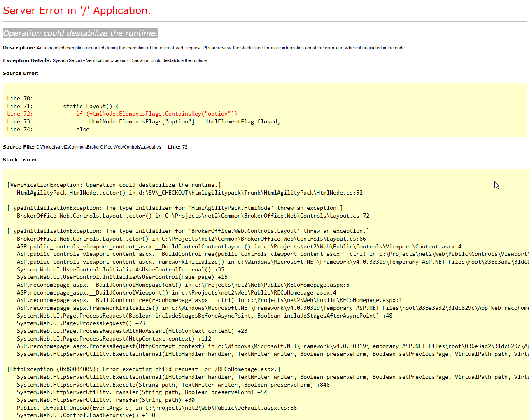Click 'Control.LoadRecursive() +130' trace line
Screen dimensions: 529x420
pyautogui.click(x=86, y=415)
